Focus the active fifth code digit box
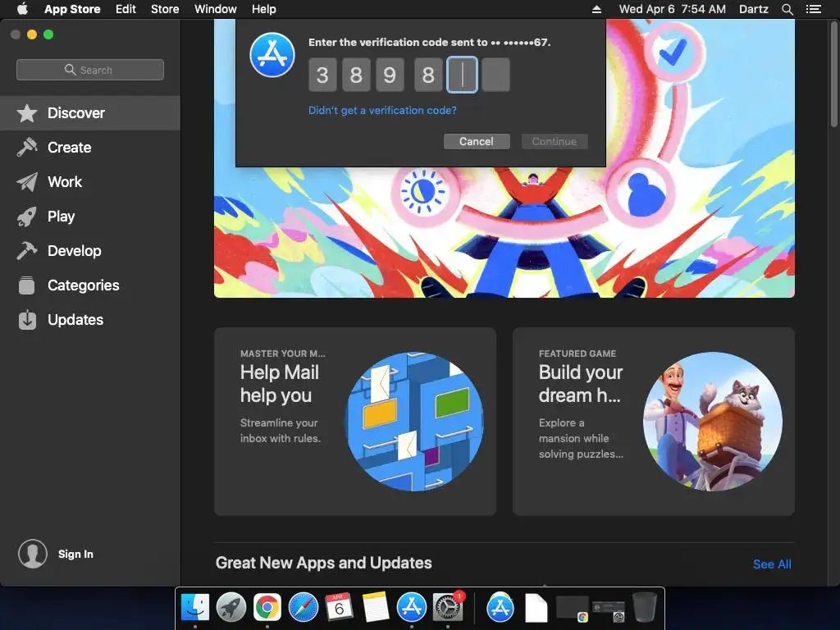The height and width of the screenshot is (630, 840). point(463,75)
